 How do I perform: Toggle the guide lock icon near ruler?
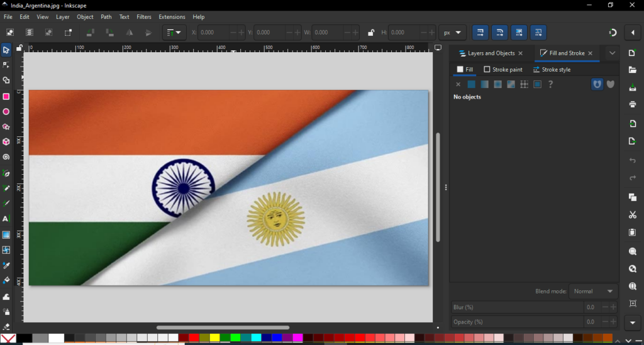(x=19, y=48)
